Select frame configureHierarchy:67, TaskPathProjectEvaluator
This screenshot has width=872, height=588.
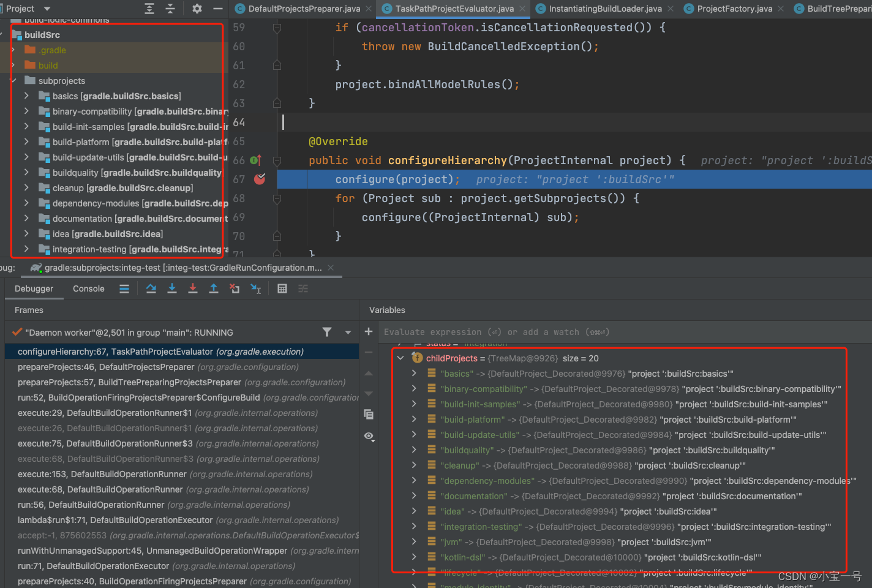[182, 352]
